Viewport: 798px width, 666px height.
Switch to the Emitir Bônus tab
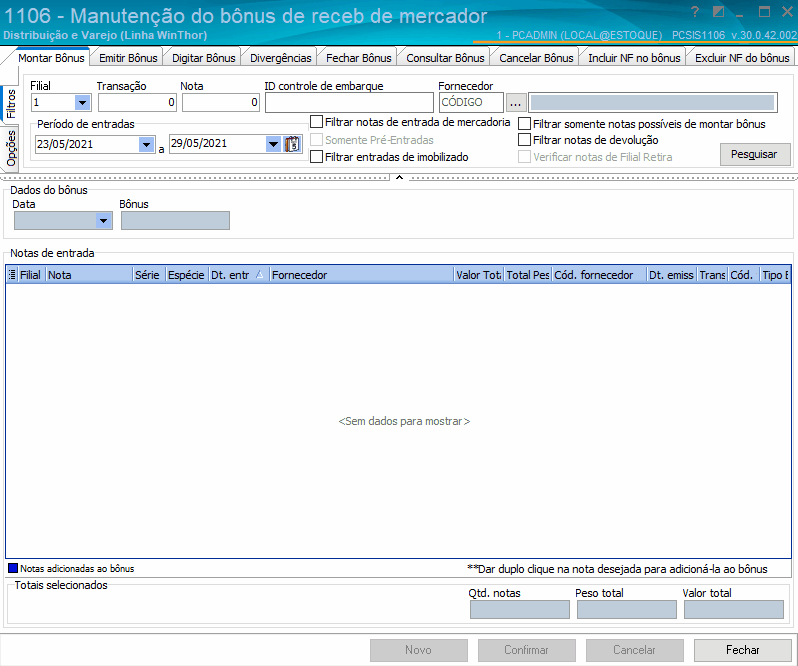pyautogui.click(x=128, y=58)
